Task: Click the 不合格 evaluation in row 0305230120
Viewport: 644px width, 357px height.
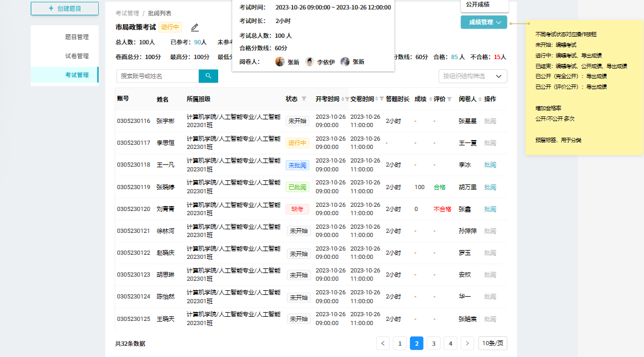Action: pyautogui.click(x=442, y=209)
